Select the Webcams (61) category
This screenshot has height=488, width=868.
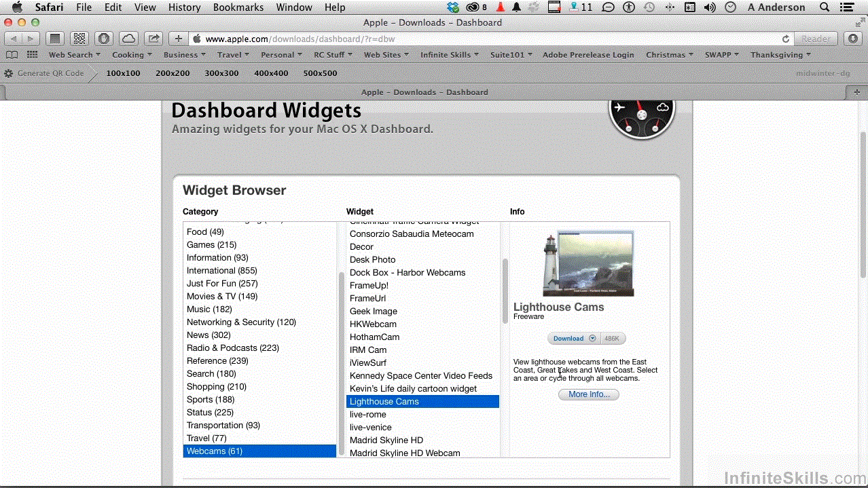(259, 451)
